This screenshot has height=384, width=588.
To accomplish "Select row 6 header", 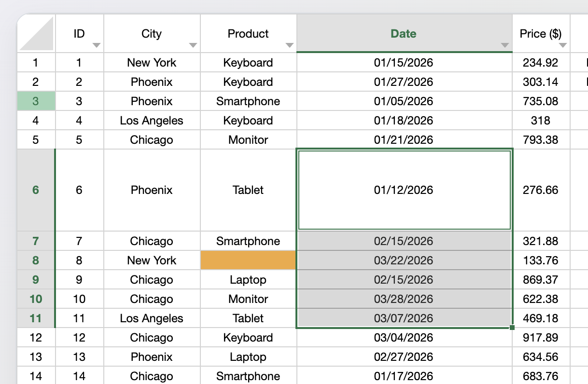I will 36,190.
